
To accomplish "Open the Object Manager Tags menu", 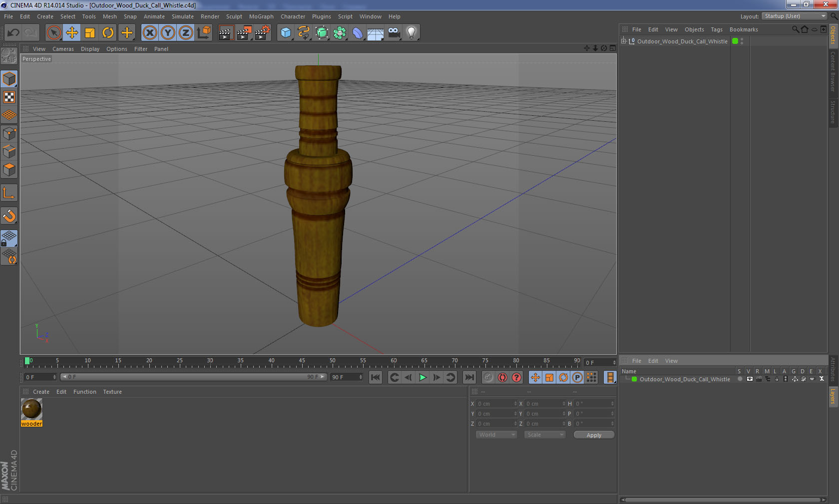I will (717, 29).
